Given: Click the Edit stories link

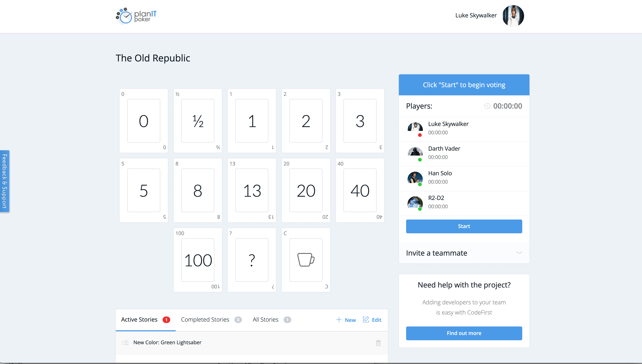Looking at the screenshot, I should 372,320.
